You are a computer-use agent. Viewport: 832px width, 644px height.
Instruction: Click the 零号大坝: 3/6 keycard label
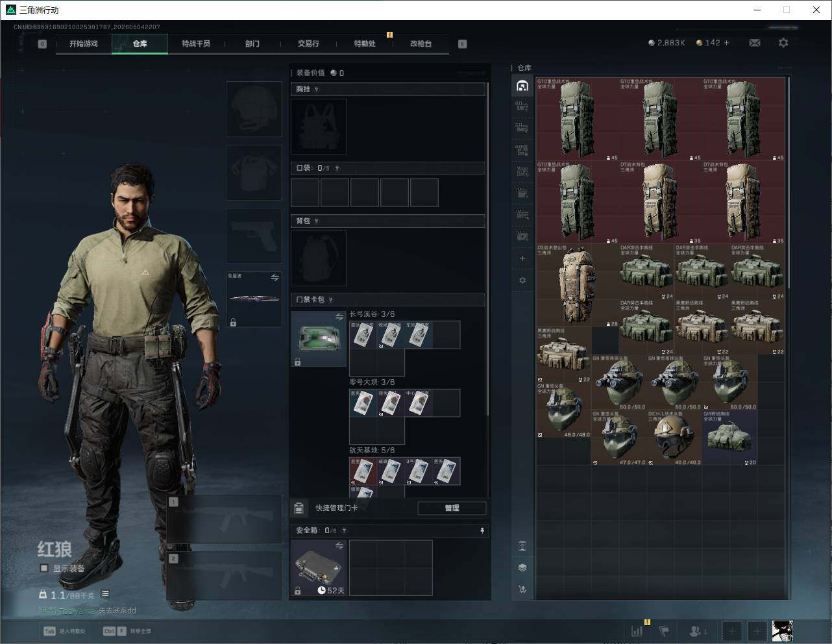(372, 382)
